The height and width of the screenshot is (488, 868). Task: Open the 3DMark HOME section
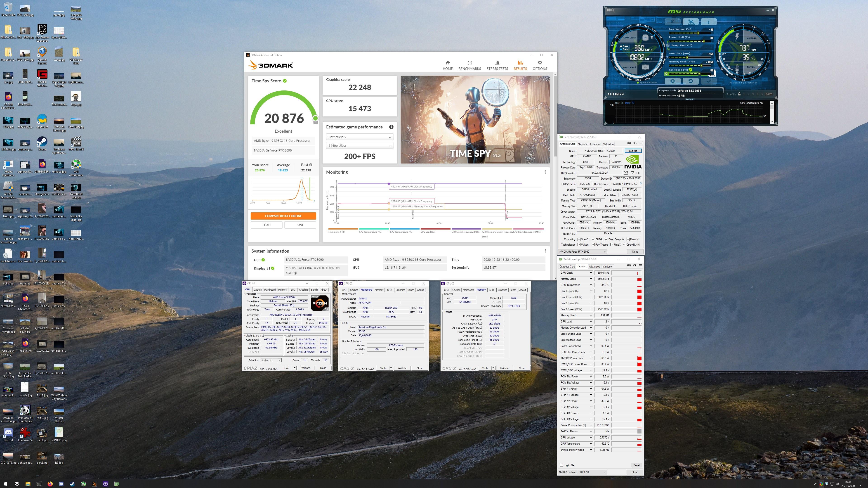(x=448, y=65)
